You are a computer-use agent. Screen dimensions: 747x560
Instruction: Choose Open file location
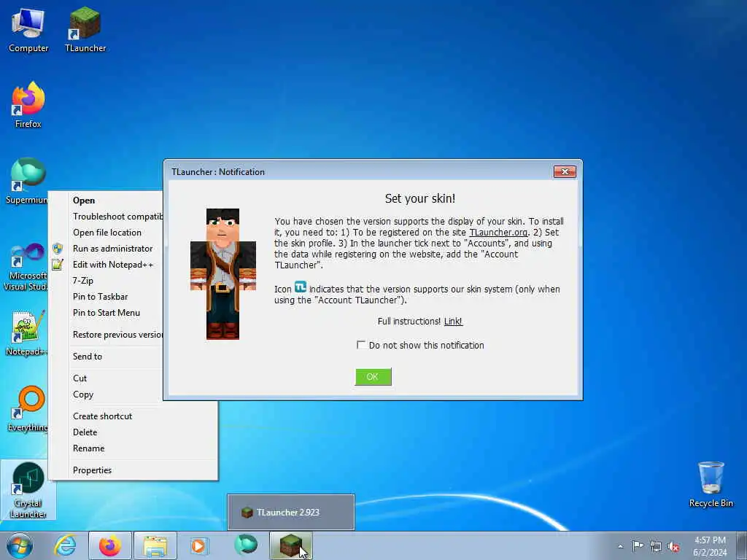tap(107, 233)
